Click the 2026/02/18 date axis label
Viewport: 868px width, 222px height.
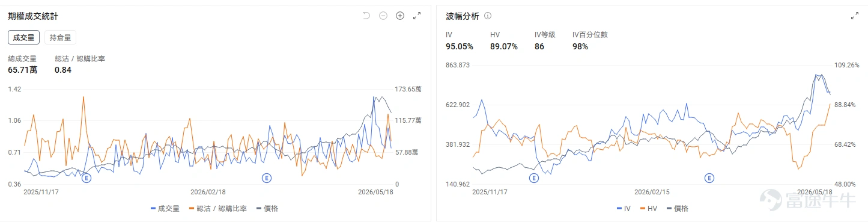(x=208, y=192)
